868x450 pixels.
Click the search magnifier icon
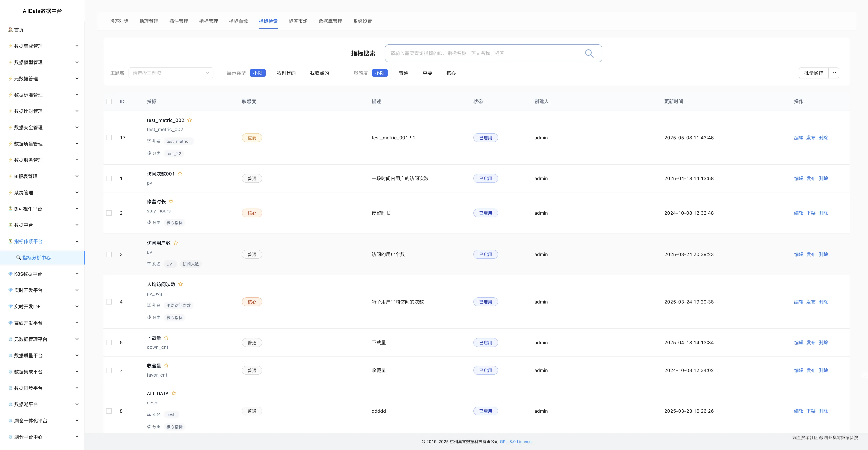[589, 53]
